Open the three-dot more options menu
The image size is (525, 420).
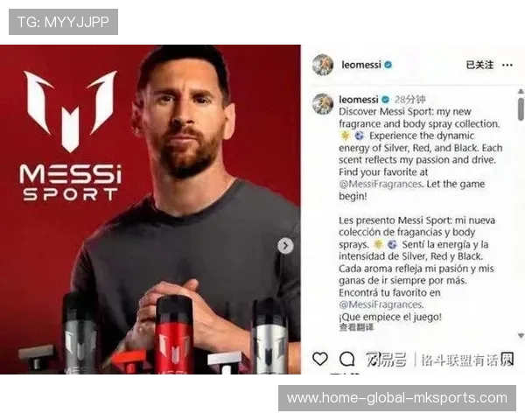(x=507, y=65)
